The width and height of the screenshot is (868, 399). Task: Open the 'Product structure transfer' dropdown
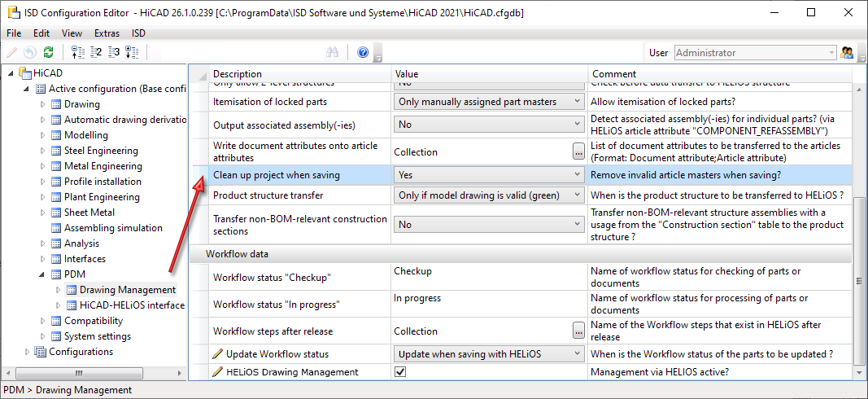(578, 195)
